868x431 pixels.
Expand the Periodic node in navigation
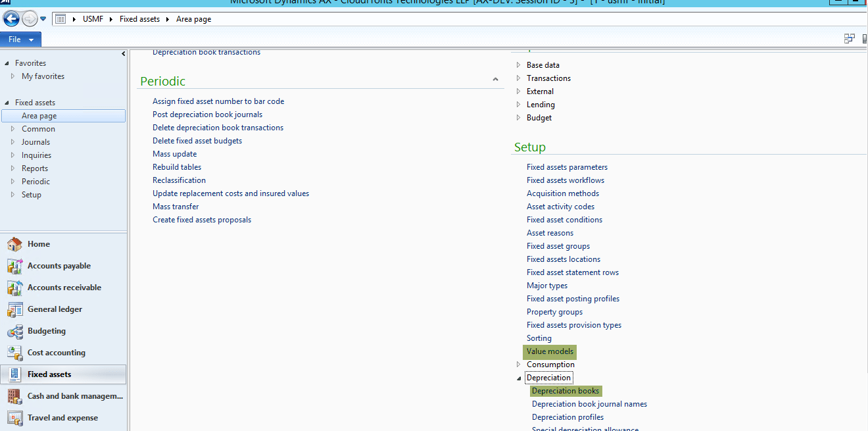pyautogui.click(x=12, y=182)
